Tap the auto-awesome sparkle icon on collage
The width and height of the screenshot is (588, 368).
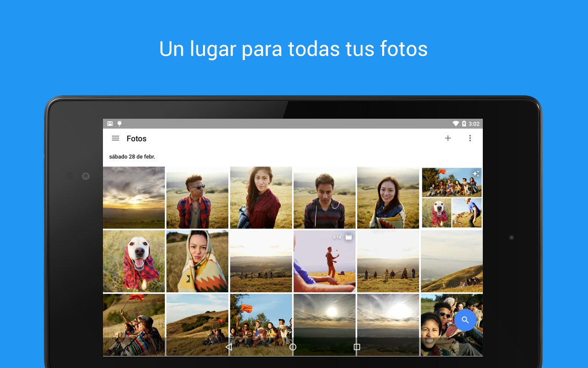point(475,174)
